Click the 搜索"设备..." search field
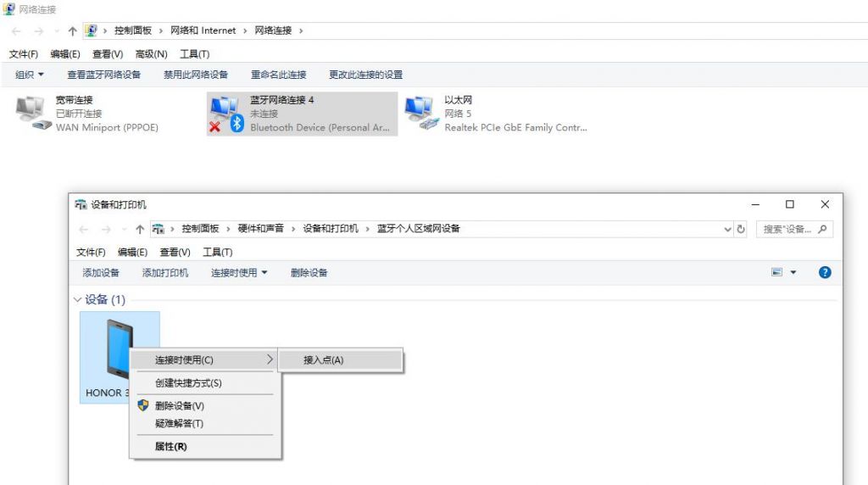 794,229
